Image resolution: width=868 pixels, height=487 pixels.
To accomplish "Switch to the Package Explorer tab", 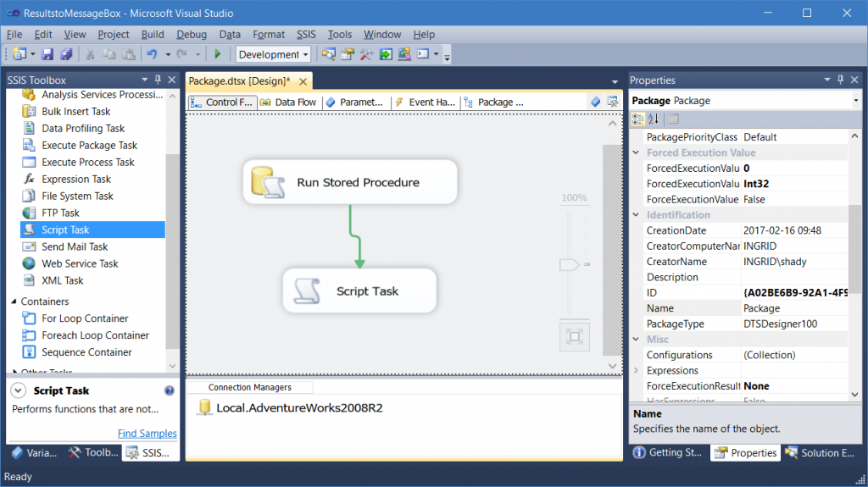I will pyautogui.click(x=494, y=102).
